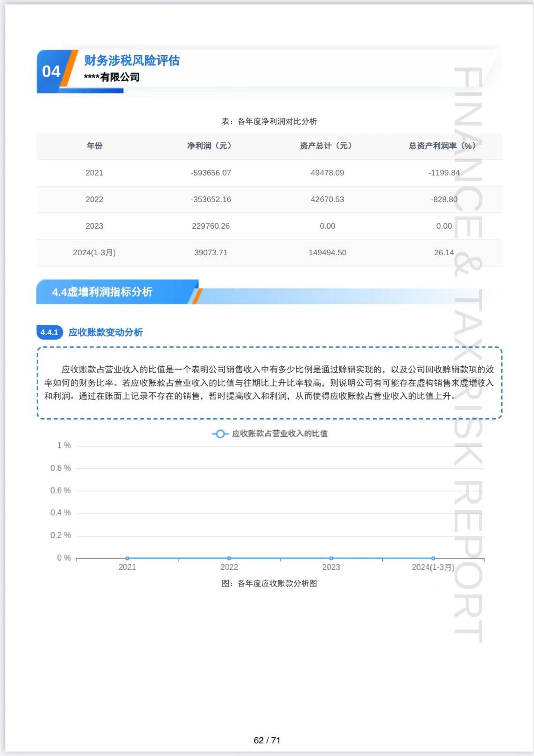
Task: Click the paragraph starting 应收账款占营业收入的比值是一个
Action: [x=269, y=383]
